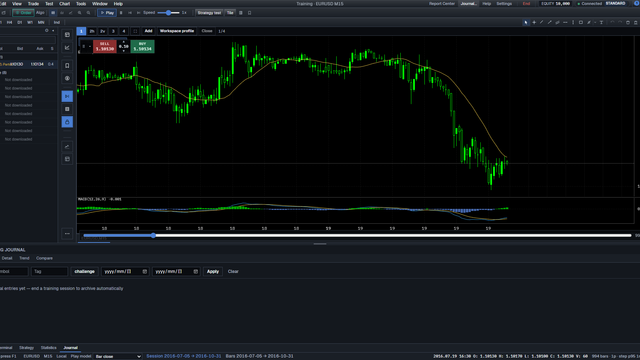Select the rectangle drawing tool

pyautogui.click(x=581, y=22)
